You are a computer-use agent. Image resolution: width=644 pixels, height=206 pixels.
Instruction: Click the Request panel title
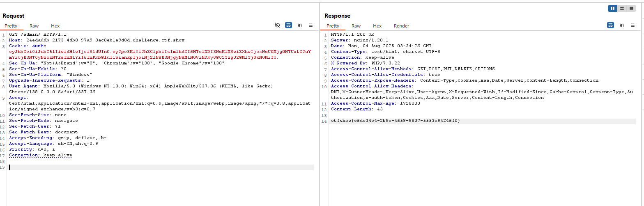(14, 16)
